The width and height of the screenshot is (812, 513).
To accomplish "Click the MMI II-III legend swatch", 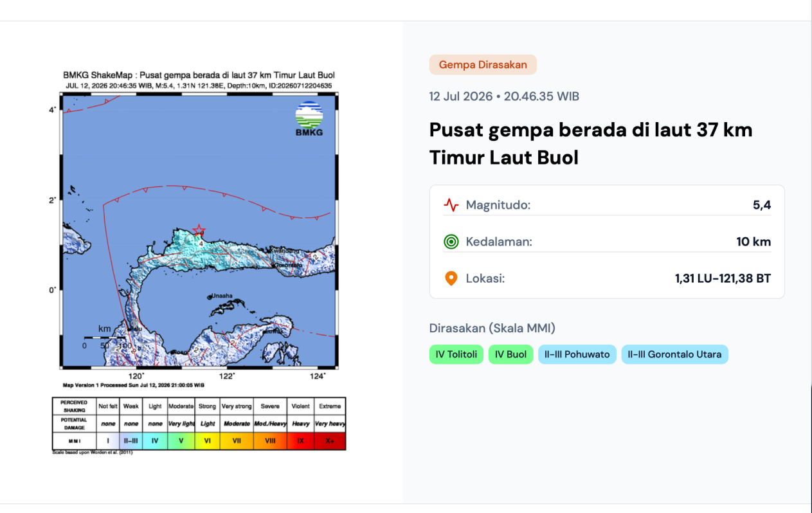I will coord(131,441).
